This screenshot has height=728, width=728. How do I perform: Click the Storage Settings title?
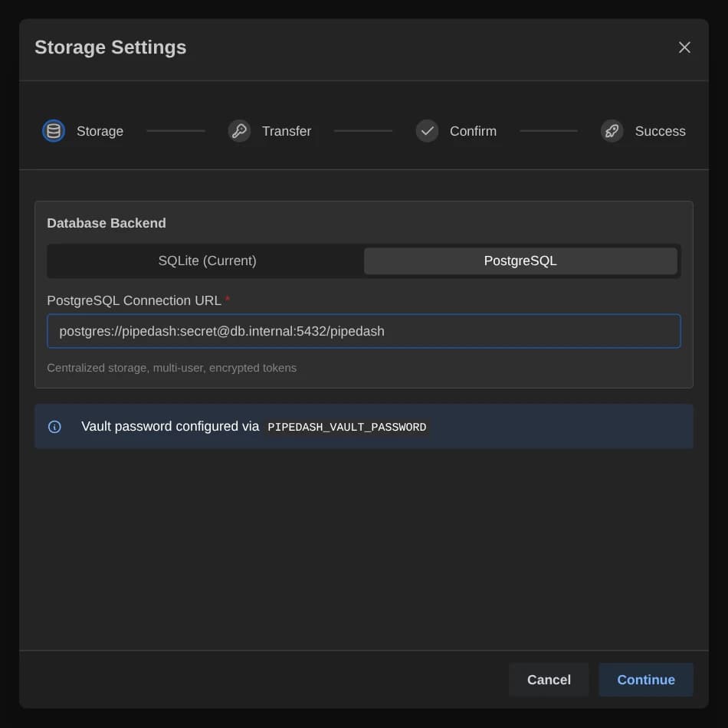[110, 48]
